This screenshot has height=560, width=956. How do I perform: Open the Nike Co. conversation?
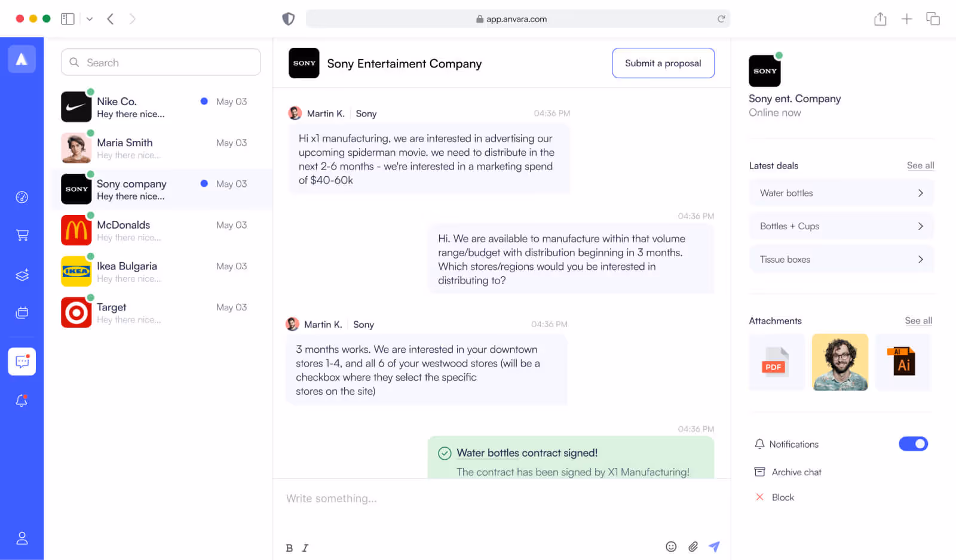tap(161, 107)
